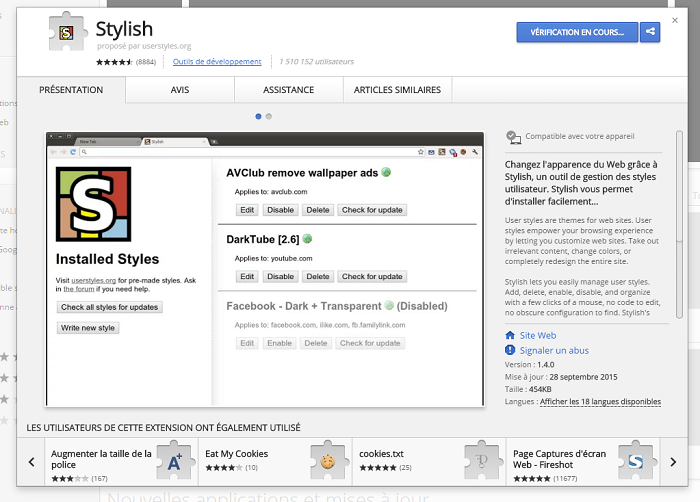The image size is (700, 502).
Task: Click the Stylish screenshot preview image
Action: (x=265, y=269)
